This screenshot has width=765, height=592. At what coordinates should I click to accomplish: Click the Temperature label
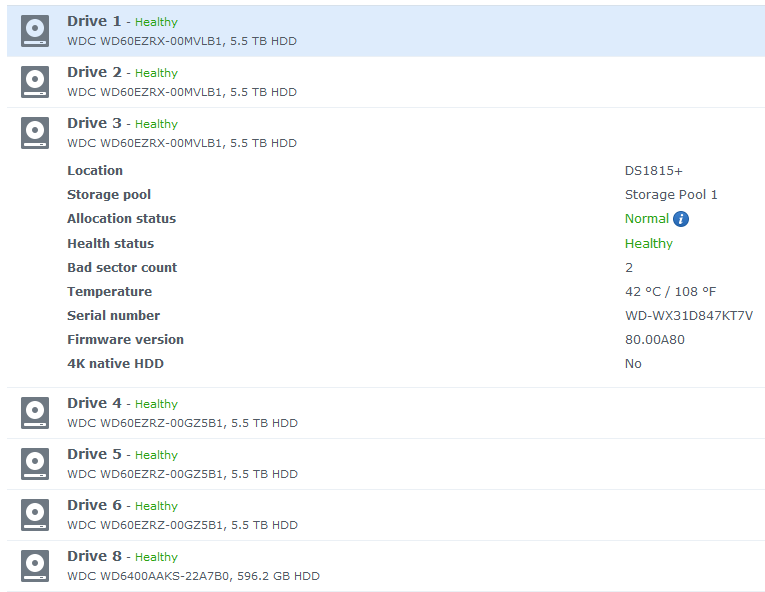coord(110,291)
